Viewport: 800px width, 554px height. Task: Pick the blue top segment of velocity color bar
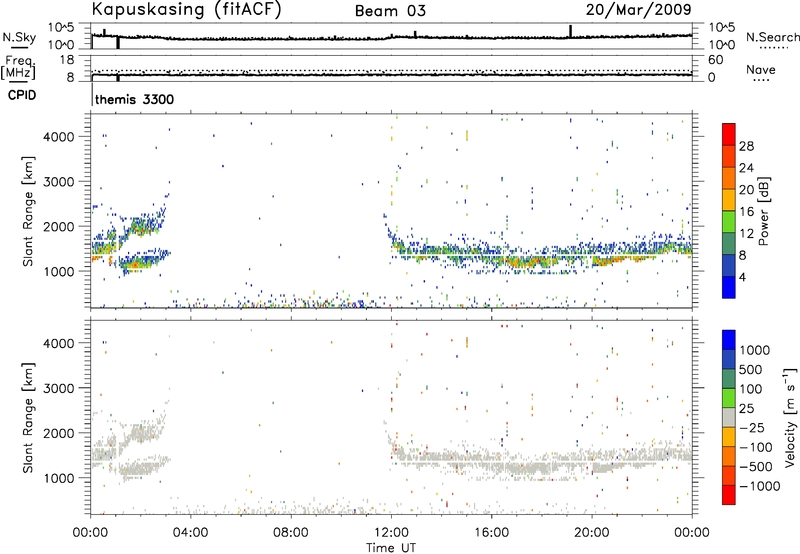coord(729,340)
